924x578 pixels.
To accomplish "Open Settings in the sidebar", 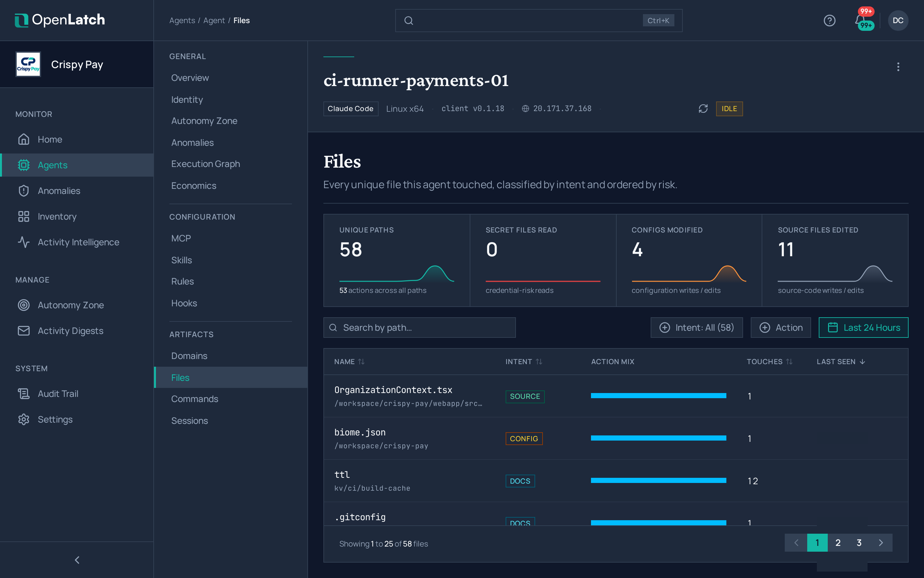I will tap(77, 419).
